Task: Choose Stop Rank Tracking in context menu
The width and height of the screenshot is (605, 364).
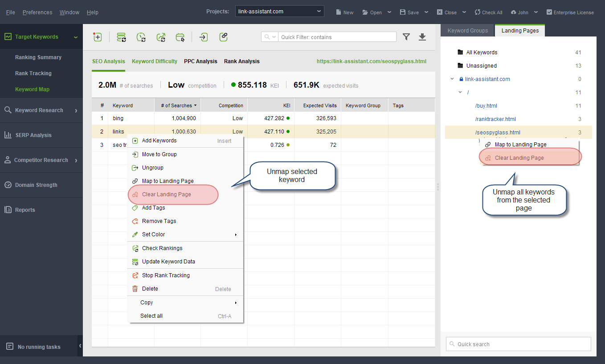Action: point(185,275)
